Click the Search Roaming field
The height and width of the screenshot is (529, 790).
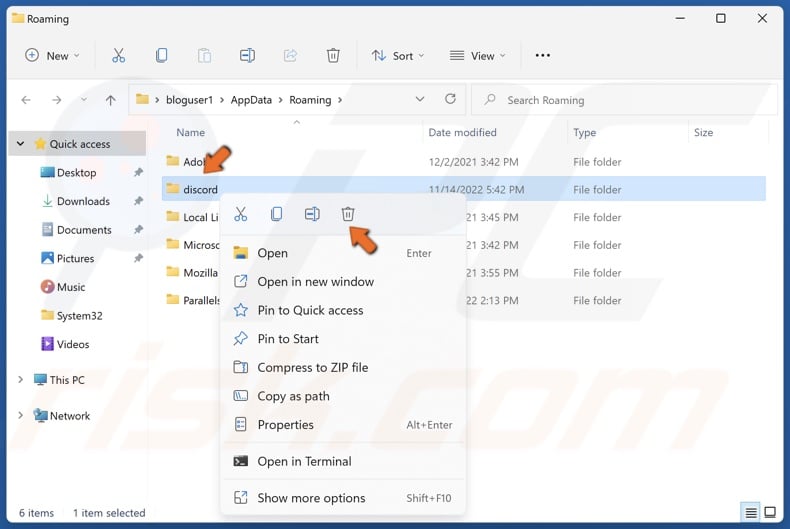tap(624, 100)
